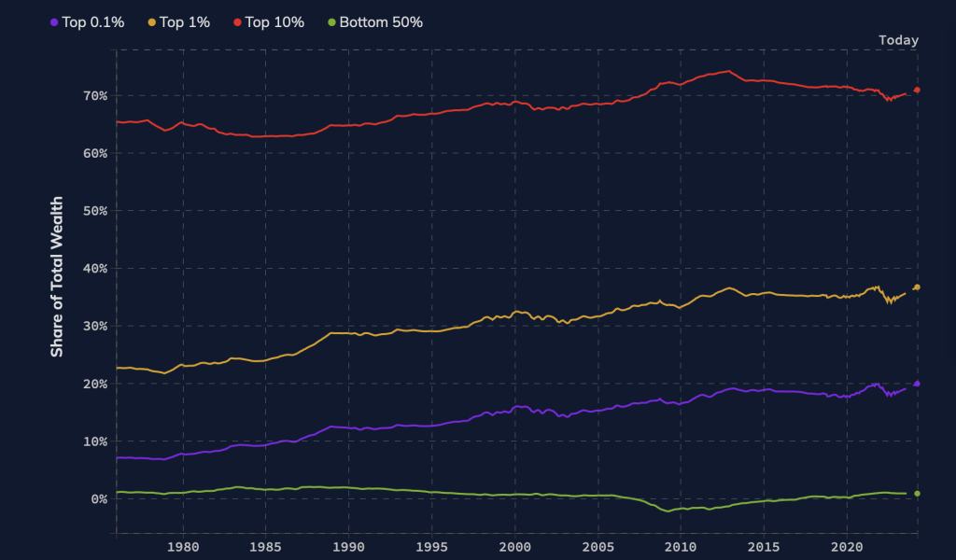Click the red Top 10% legend dot

237,22
